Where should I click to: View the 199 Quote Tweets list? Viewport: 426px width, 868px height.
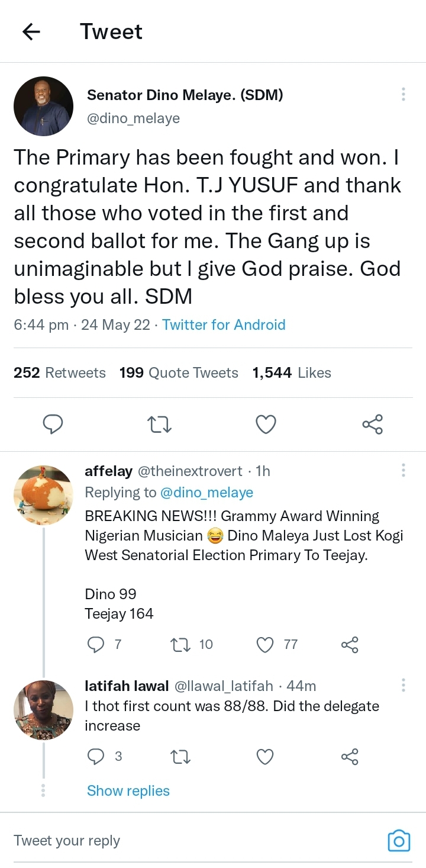click(x=179, y=372)
